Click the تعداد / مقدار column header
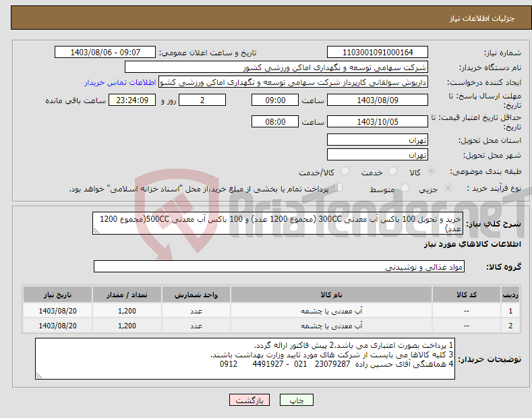 tap(127, 295)
